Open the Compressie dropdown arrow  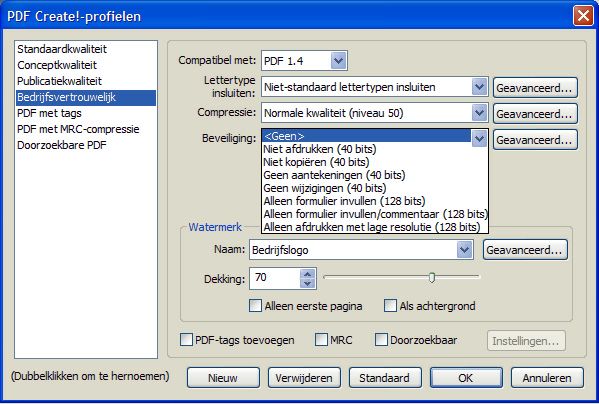click(x=479, y=113)
